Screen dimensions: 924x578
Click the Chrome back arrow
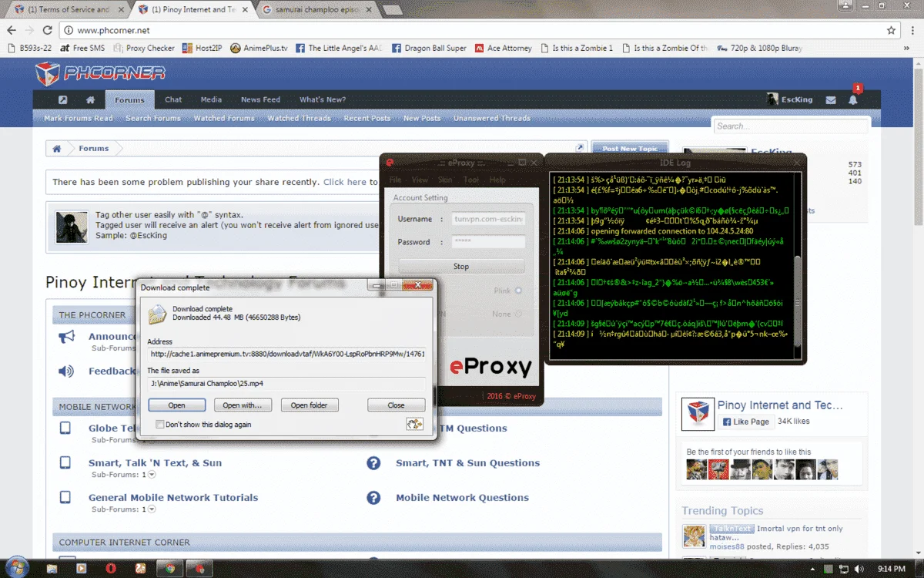[x=12, y=30]
